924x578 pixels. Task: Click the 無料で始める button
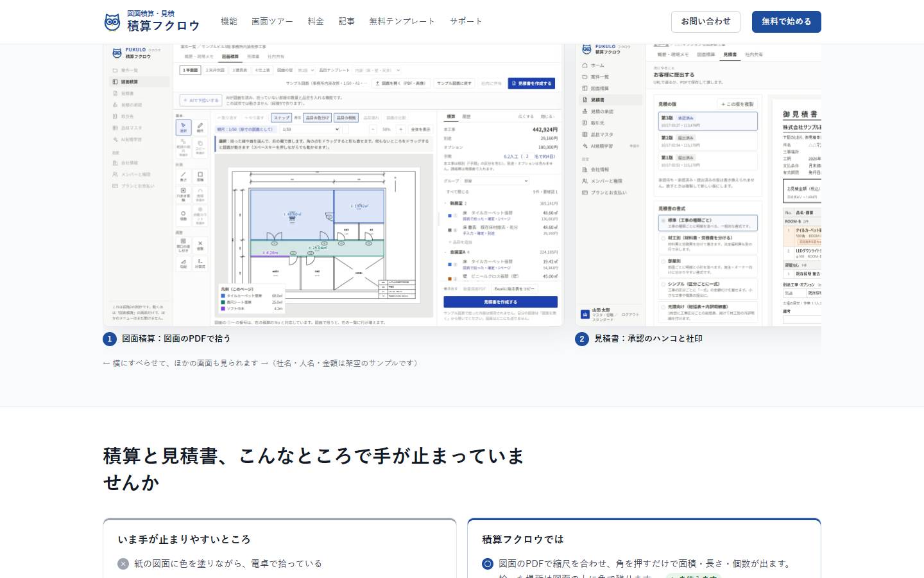(787, 22)
